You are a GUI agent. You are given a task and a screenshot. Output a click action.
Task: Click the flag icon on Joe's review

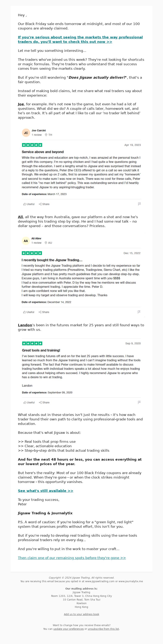tap(139, 204)
